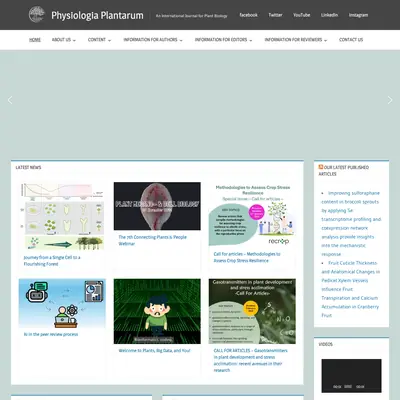The height and width of the screenshot is (400, 400).
Task: Click the Physiologia Plantarum tree logo
Action: tap(36, 15)
